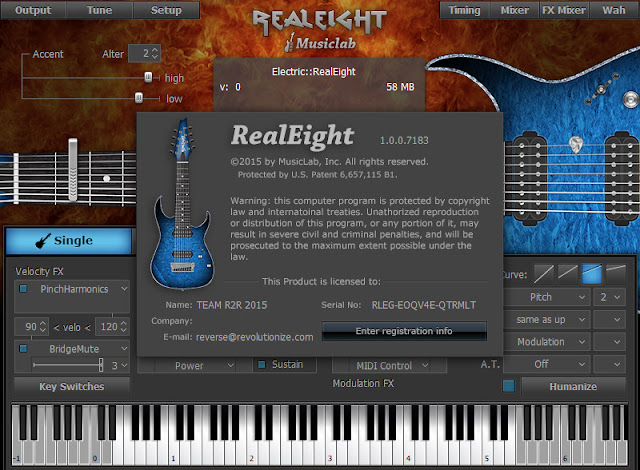Select the second curve shape icon
The width and height of the screenshot is (640, 470).
pyautogui.click(x=568, y=274)
